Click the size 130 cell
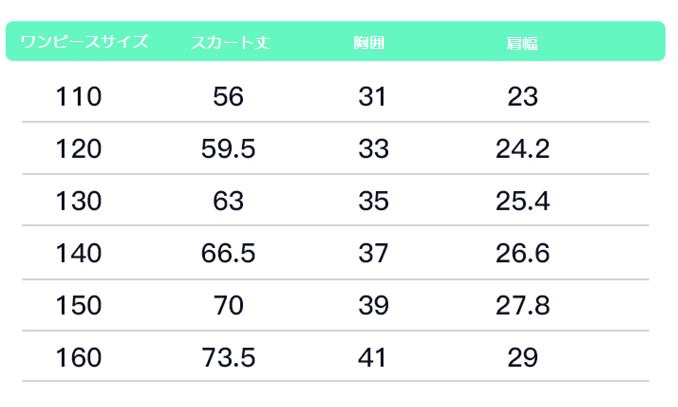 pos(79,201)
